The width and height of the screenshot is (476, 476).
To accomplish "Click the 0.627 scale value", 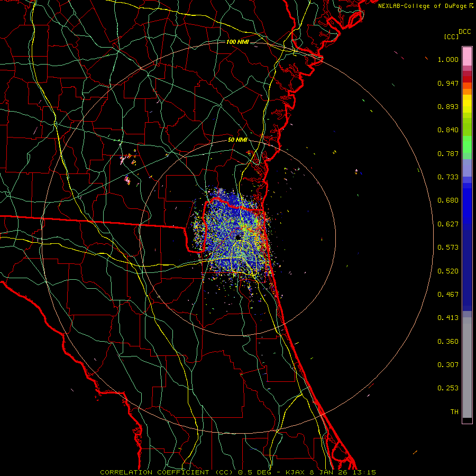I will (448, 224).
